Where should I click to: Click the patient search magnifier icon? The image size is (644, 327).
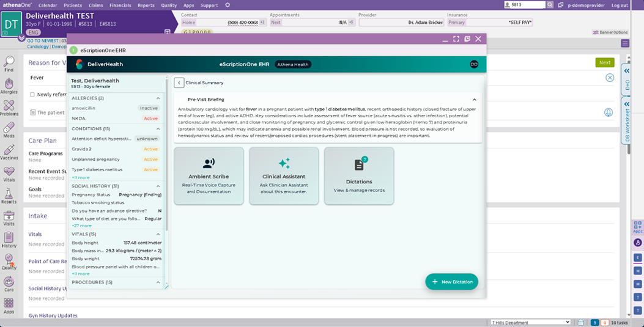click(x=550, y=5)
